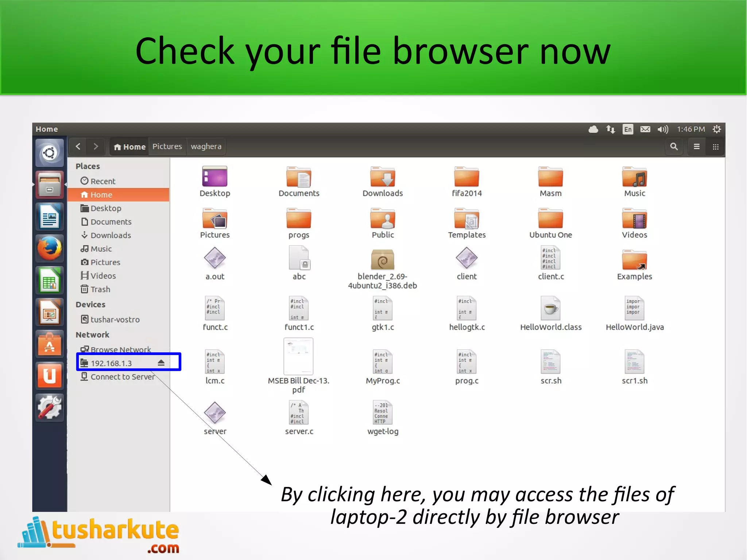Image resolution: width=747 pixels, height=560 pixels.
Task: Open Documents in the sidebar
Action: 119,222
